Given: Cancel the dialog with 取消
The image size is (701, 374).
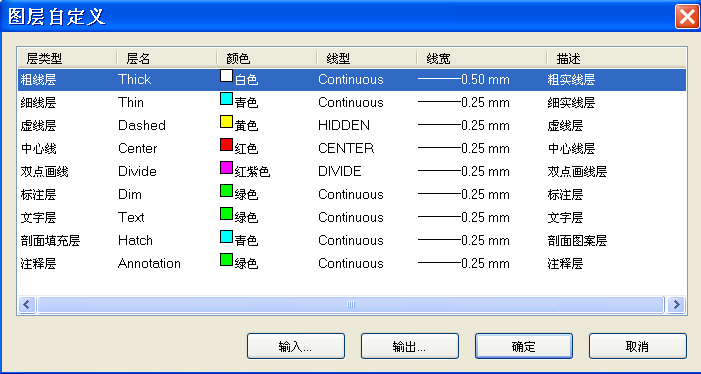Looking at the screenshot, I should point(638,346).
